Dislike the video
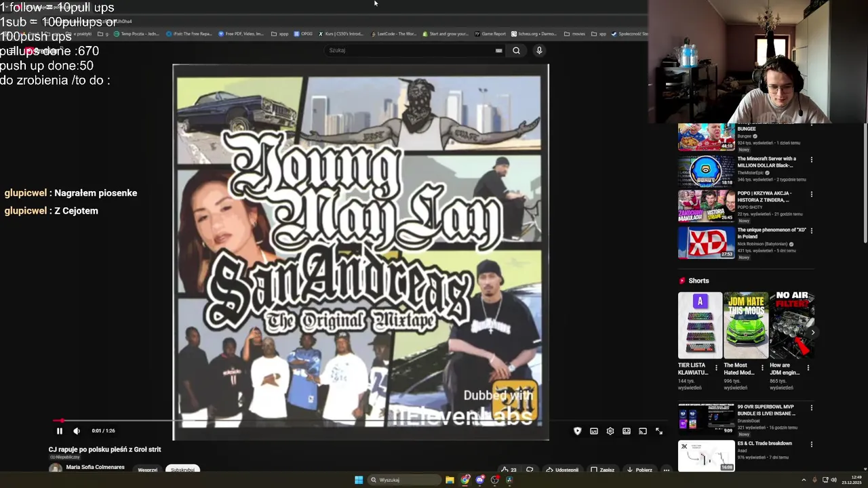This screenshot has height=488, width=868. point(530,470)
